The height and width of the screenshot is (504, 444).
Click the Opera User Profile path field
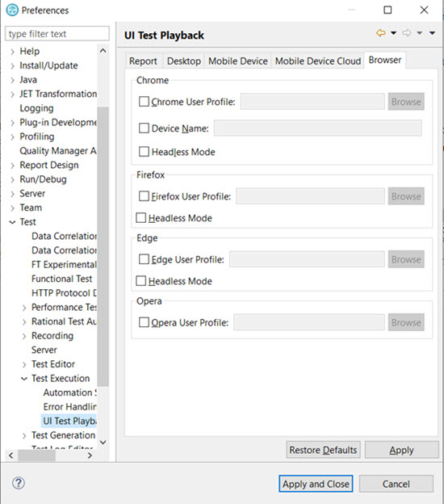click(x=309, y=322)
